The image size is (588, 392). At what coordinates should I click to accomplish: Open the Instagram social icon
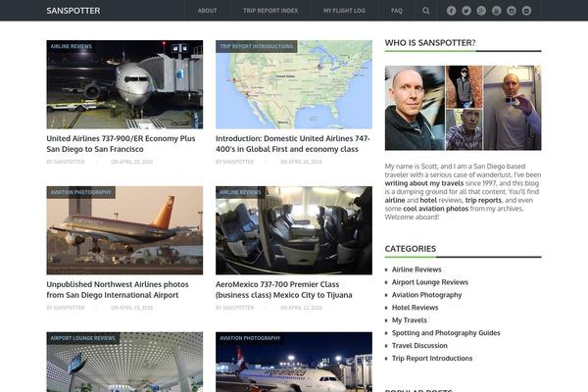tap(512, 11)
